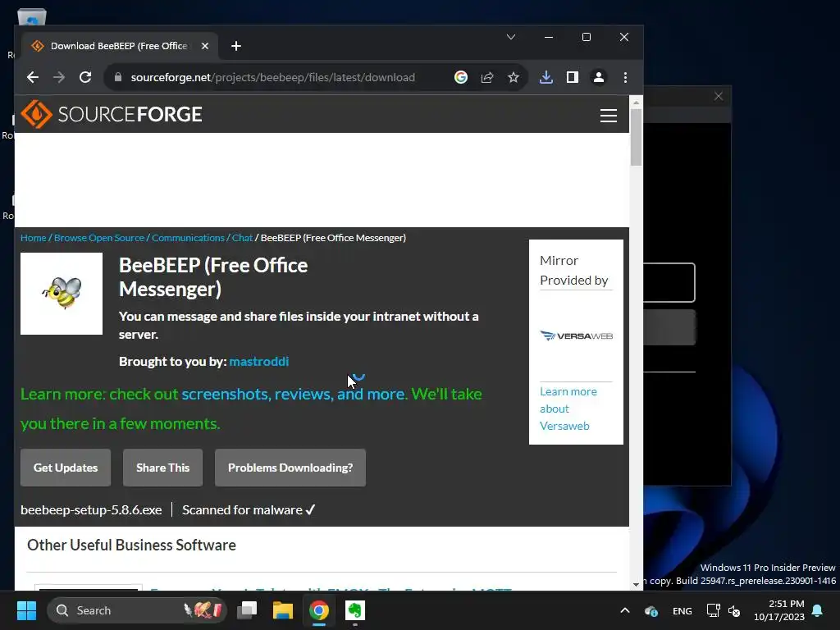Click the page vertical scrollbar thumb
Screen dimensions: 840x630
pyautogui.click(x=636, y=138)
